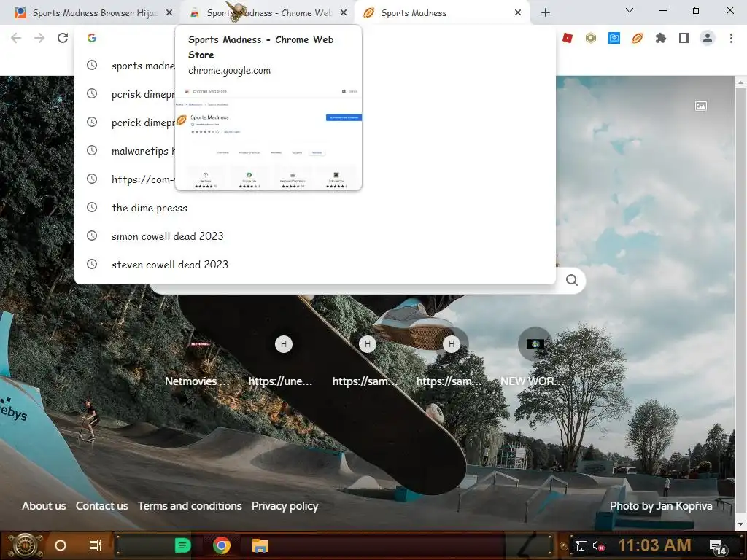This screenshot has height=560, width=747.
Task: Go forward with the browser forward arrow
Action: pyautogui.click(x=39, y=38)
